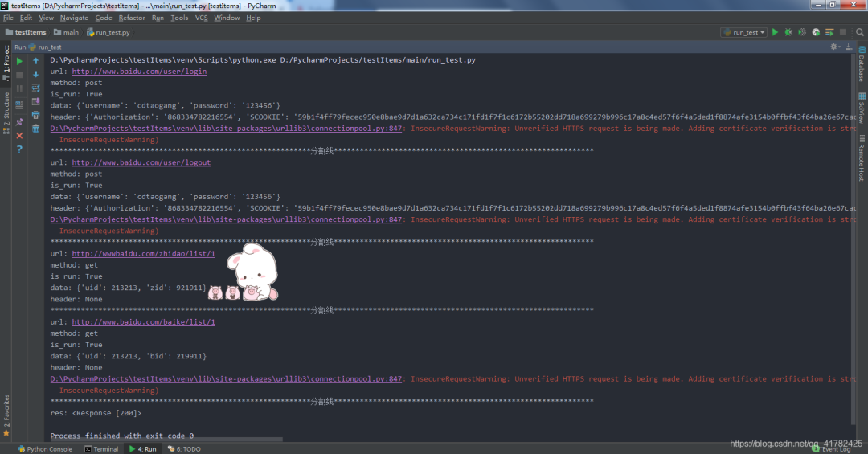Screen dimensions: 868x454
Task: Follow the baidu.com/user/login link
Action: (139, 72)
